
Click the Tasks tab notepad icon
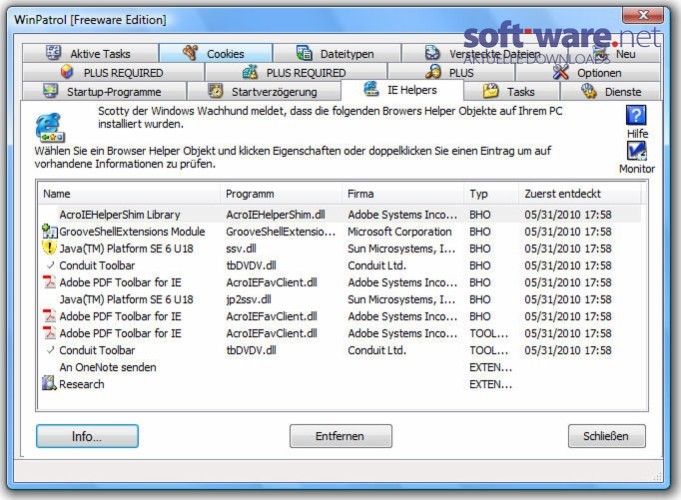491,90
